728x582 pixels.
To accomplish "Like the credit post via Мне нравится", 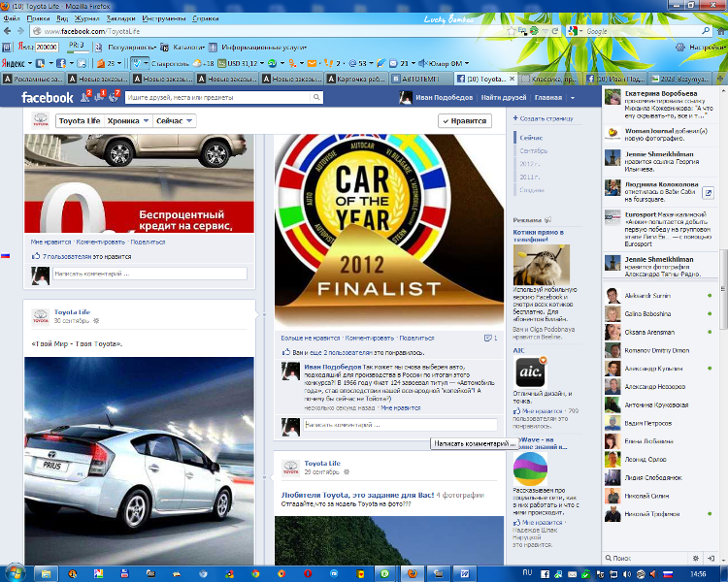I will pos(51,242).
